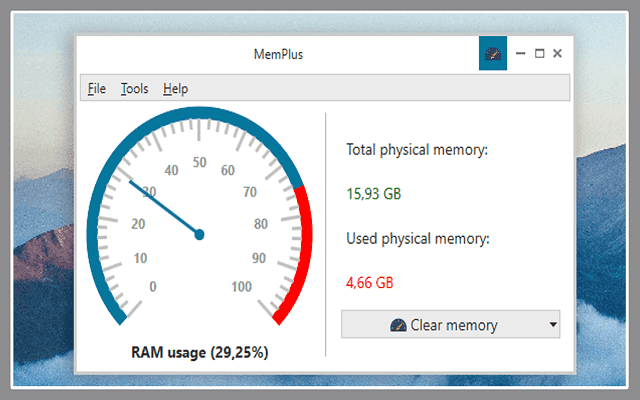The width and height of the screenshot is (640, 400).
Task: Close the MemPlus window
Action: click(557, 54)
